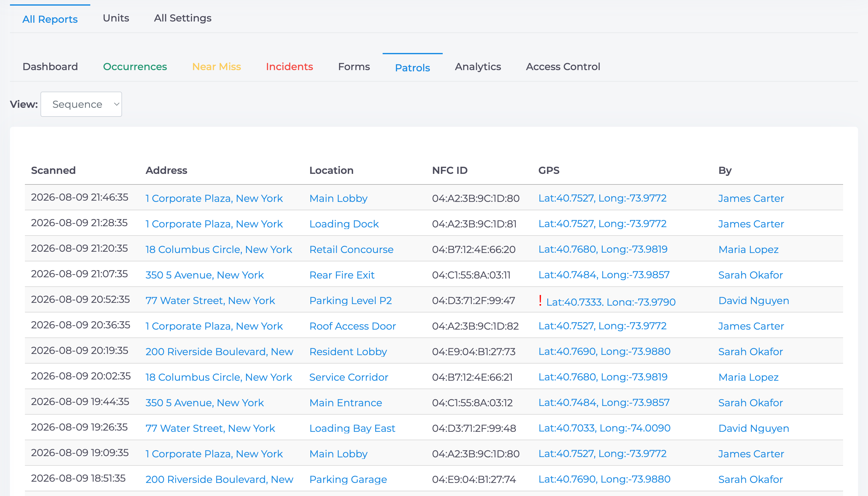This screenshot has height=496, width=868.
Task: Open the Retail Concourse location link
Action: tap(351, 249)
